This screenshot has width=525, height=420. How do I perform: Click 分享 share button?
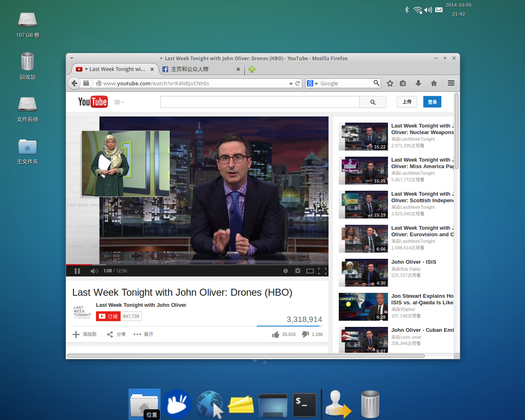[116, 334]
